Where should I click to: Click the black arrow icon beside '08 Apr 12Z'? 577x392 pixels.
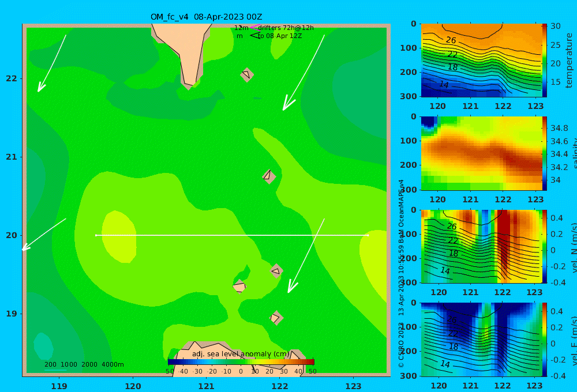[254, 36]
